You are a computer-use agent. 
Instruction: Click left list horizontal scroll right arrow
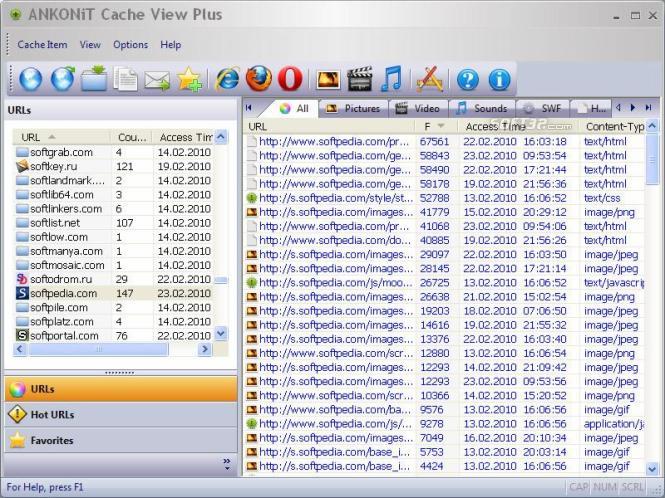[x=205, y=349]
